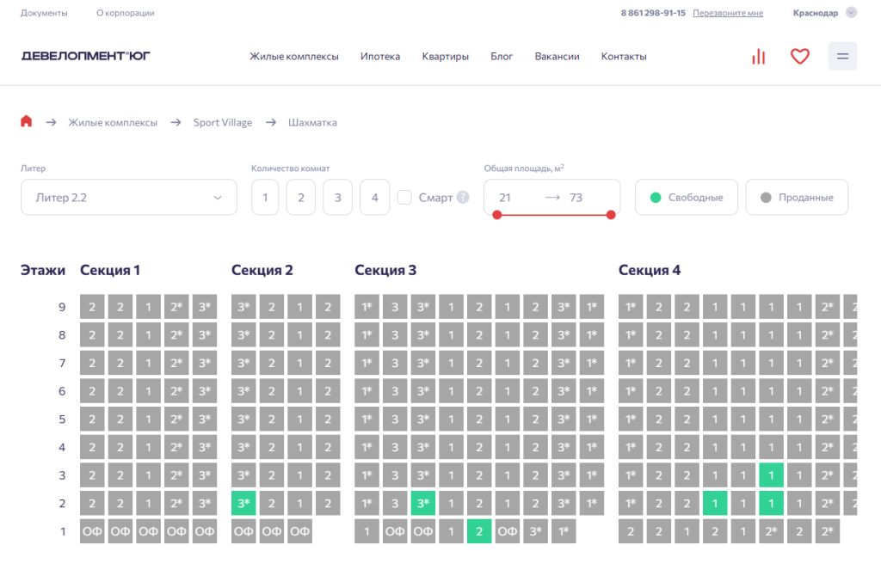Image resolution: width=881 pixels, height=588 pixels.
Task: Click floor number 1 label
Action: tap(62, 531)
